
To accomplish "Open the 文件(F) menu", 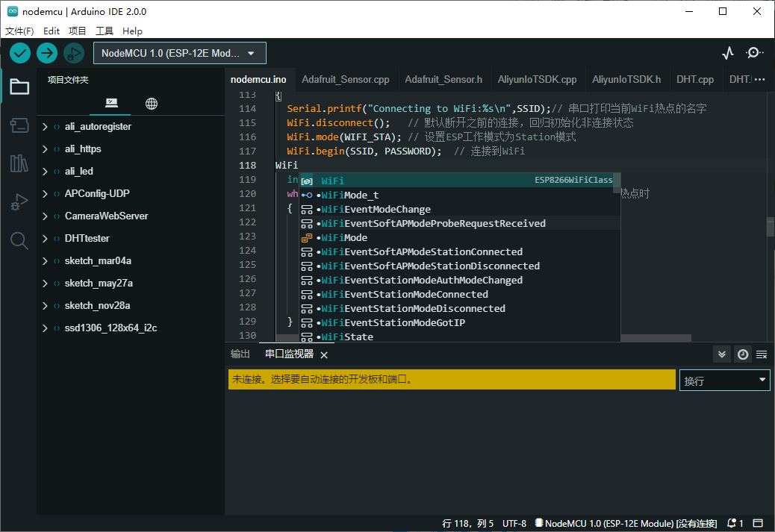I will [19, 31].
